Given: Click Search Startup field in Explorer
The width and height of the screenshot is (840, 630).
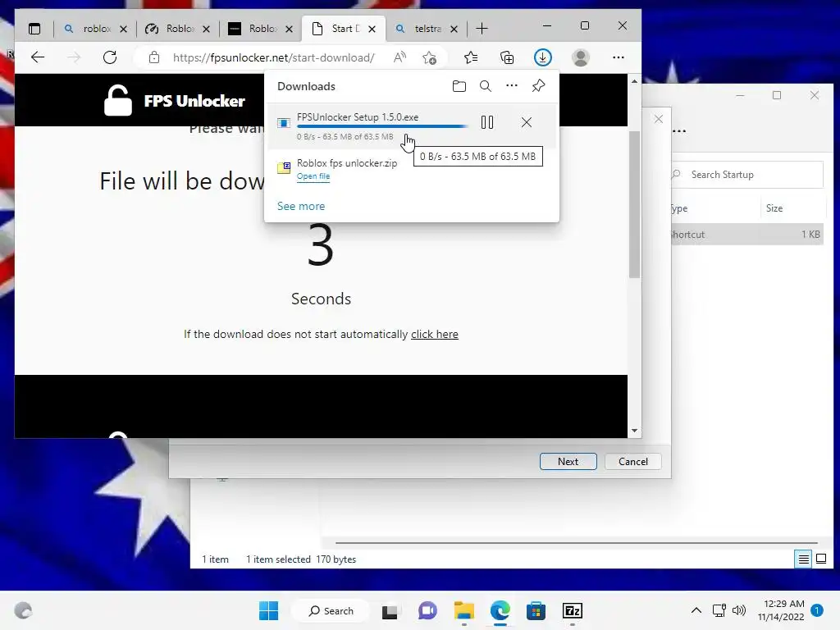Looking at the screenshot, I should coord(746,175).
